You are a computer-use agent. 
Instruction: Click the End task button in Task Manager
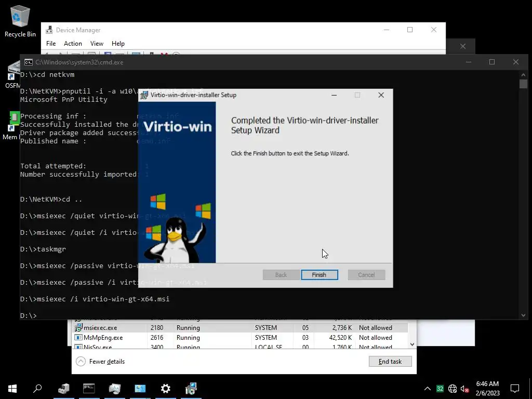(x=390, y=362)
